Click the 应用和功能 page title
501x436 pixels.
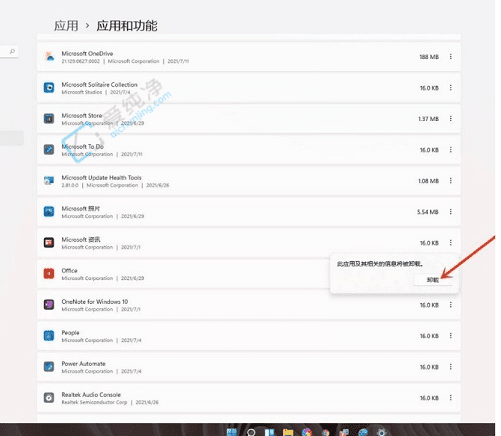pos(127,26)
